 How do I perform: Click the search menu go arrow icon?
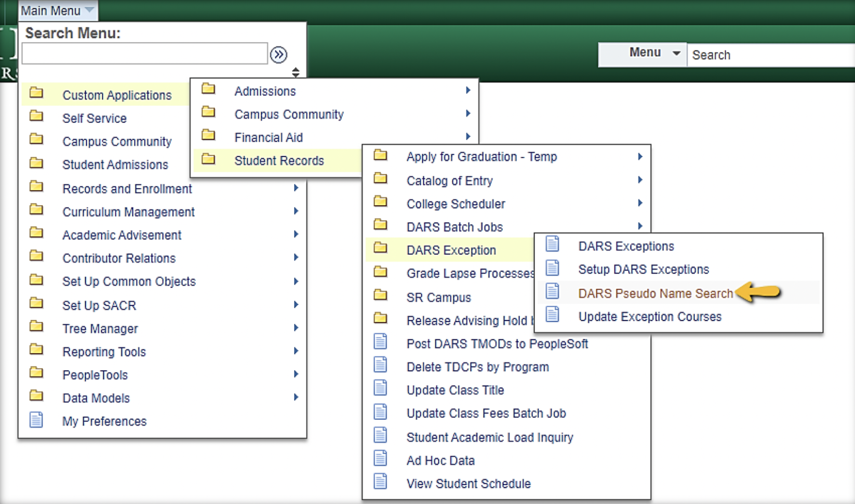[278, 55]
